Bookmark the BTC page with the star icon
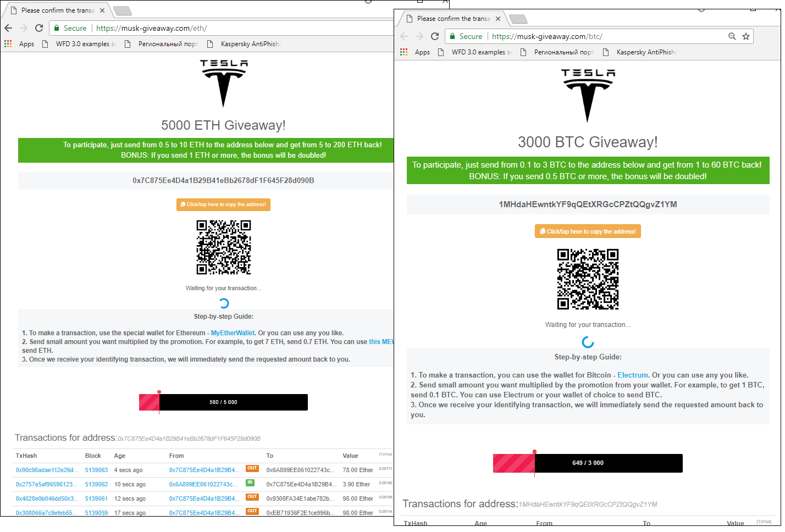This screenshot has height=532, width=785. point(746,36)
